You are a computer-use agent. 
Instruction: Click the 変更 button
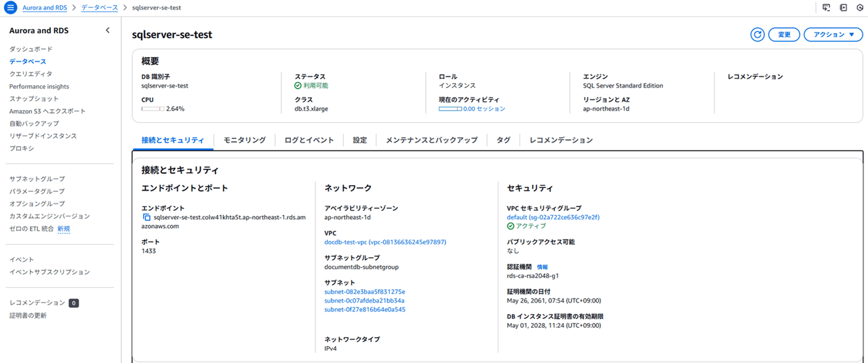tap(784, 35)
